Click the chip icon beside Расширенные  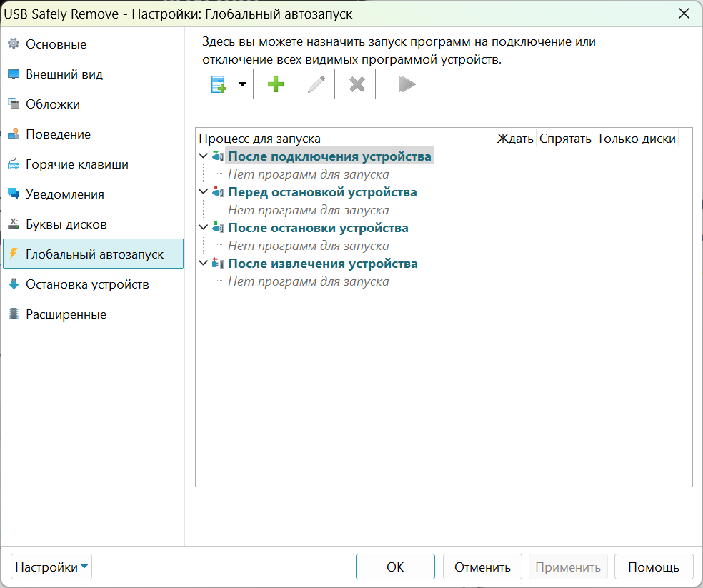(x=14, y=314)
